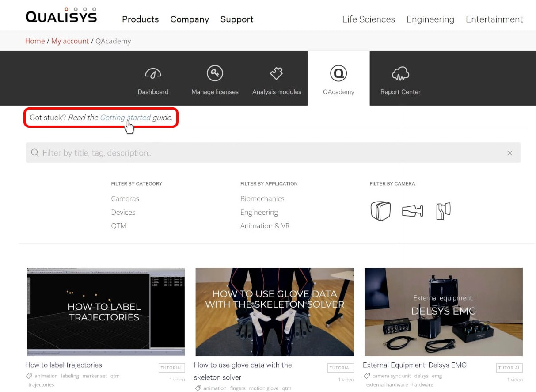Filter by the second elongated camera icon

pyautogui.click(x=412, y=211)
